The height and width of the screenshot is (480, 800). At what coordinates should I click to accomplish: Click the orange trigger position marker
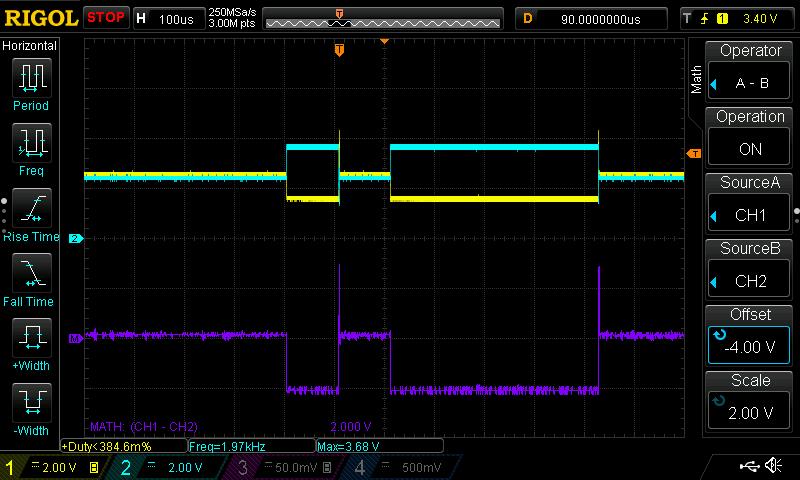(339, 50)
